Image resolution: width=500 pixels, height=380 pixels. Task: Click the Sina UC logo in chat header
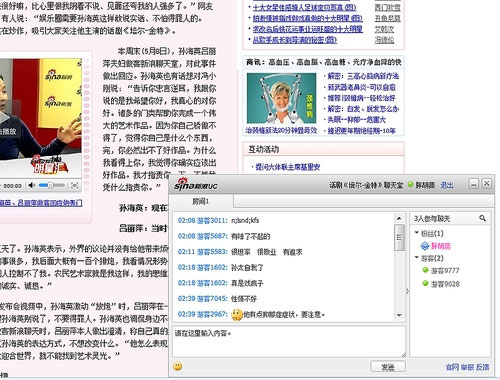(195, 184)
